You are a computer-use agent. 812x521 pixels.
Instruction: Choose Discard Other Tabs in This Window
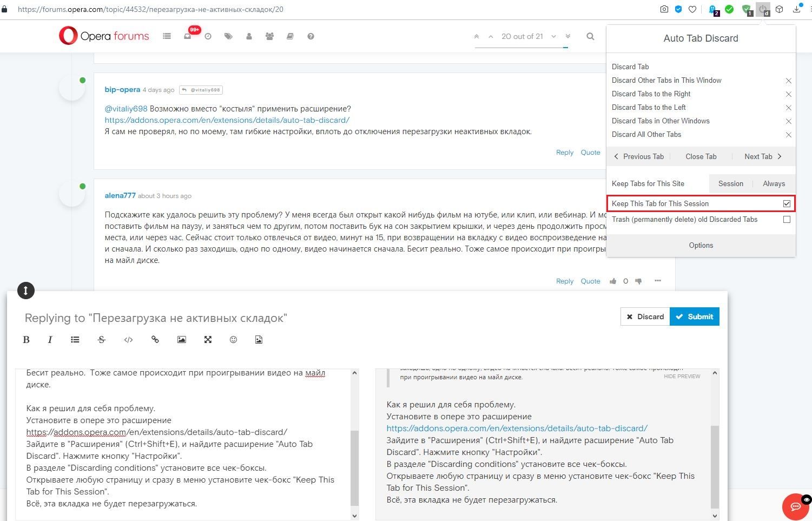[666, 80]
